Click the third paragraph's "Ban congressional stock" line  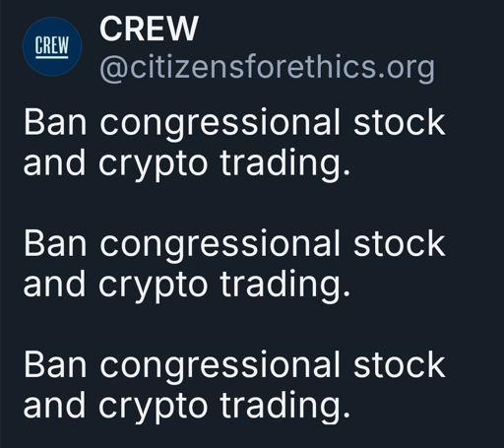(x=234, y=366)
